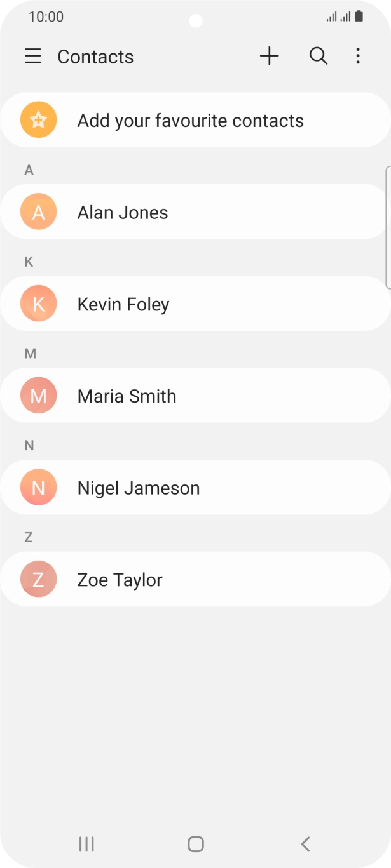Tap the section letter M header

click(29, 353)
